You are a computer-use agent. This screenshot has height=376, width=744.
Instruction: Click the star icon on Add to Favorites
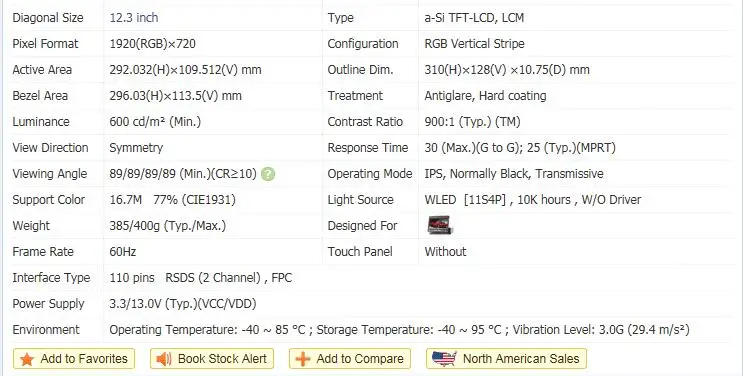[x=27, y=359]
